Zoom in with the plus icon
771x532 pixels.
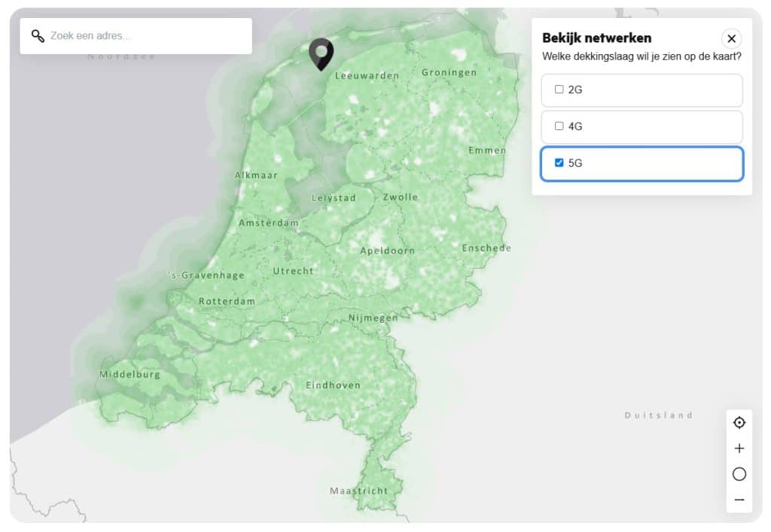pyautogui.click(x=739, y=448)
